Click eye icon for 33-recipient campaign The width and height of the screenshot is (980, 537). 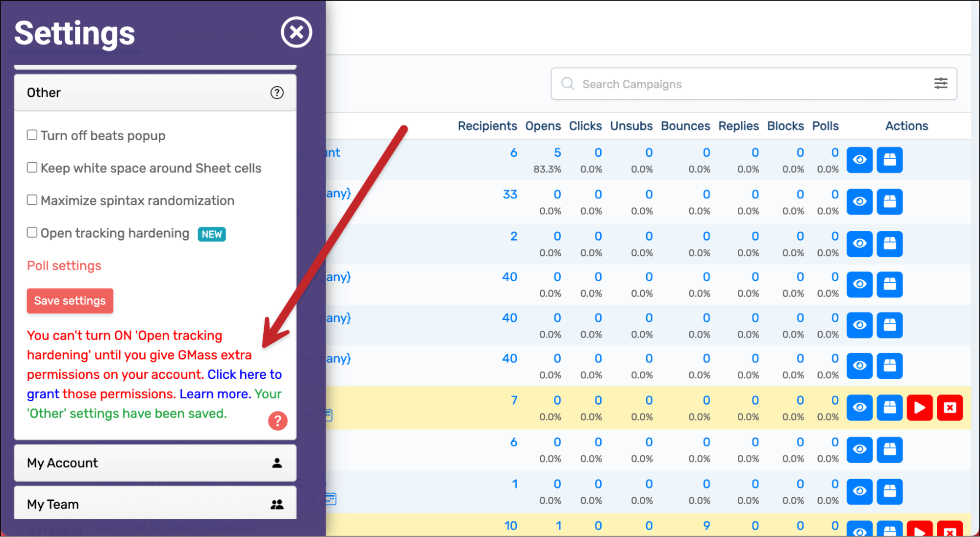pyautogui.click(x=859, y=202)
